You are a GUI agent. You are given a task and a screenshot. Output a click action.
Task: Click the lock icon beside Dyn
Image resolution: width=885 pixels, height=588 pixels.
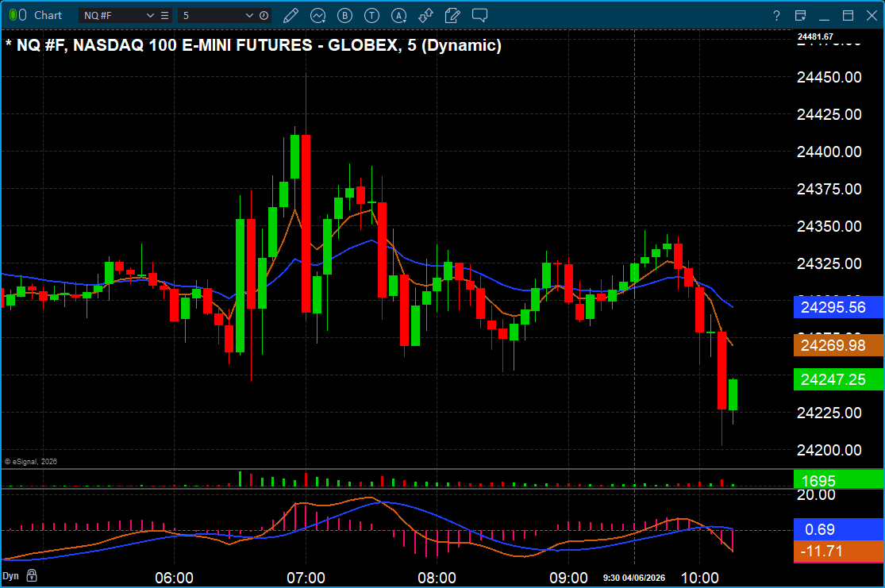tap(32, 575)
